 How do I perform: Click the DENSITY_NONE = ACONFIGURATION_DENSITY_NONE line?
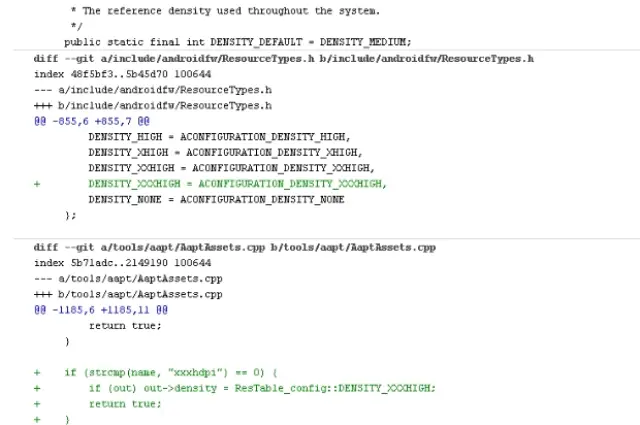point(216,199)
